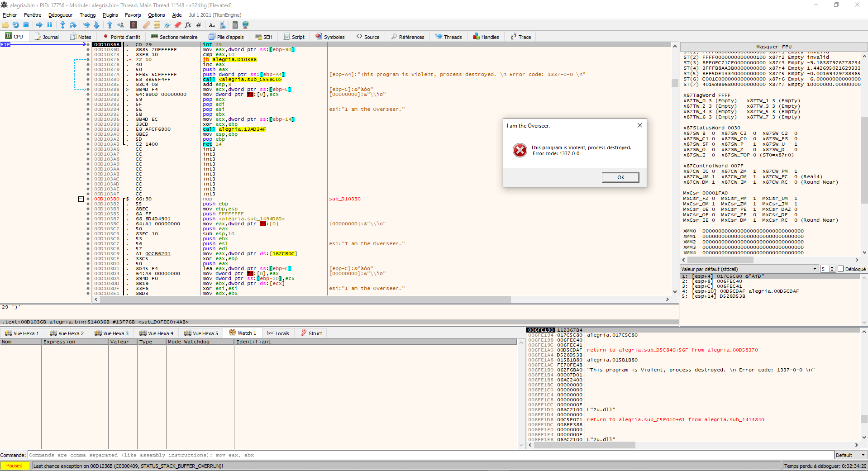Click the Commande input field
Image resolution: width=868 pixels, height=471 pixels.
click(x=431, y=455)
